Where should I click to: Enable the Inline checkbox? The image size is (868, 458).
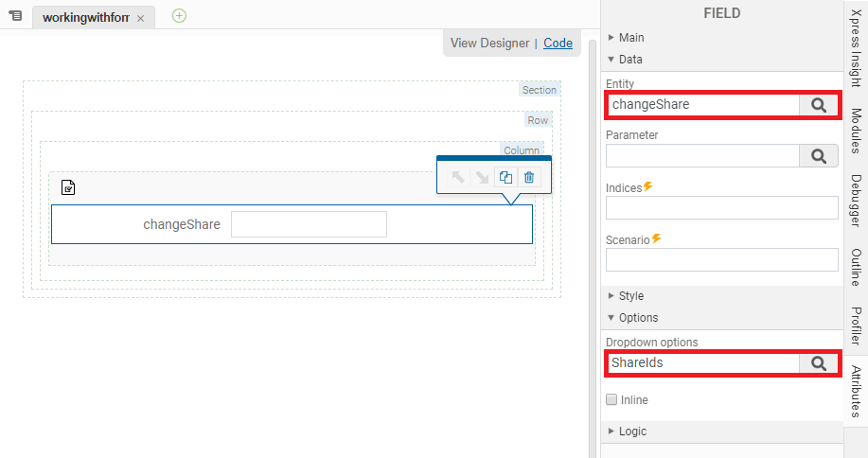click(611, 400)
